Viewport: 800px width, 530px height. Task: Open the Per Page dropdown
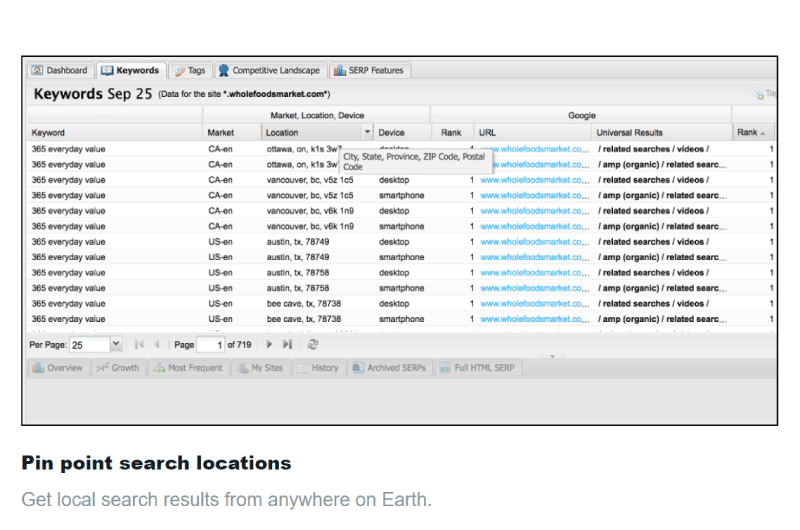click(116, 344)
